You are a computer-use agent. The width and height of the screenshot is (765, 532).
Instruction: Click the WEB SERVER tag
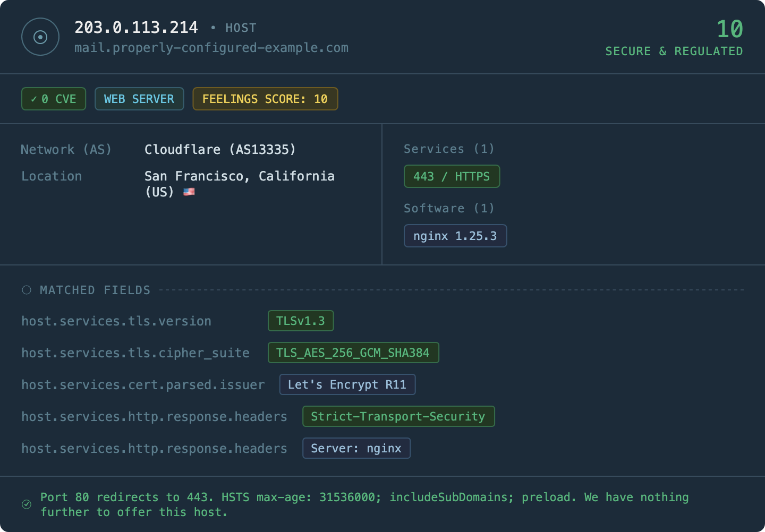pyautogui.click(x=139, y=99)
